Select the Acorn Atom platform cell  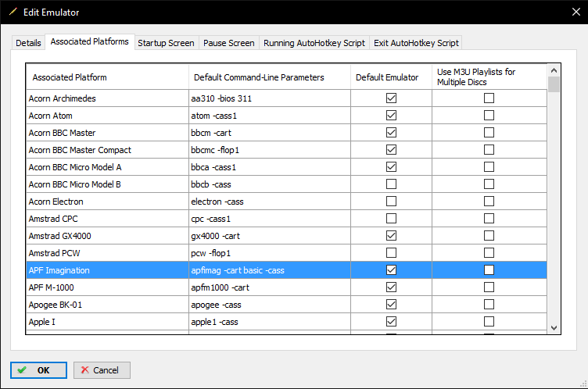tap(107, 116)
